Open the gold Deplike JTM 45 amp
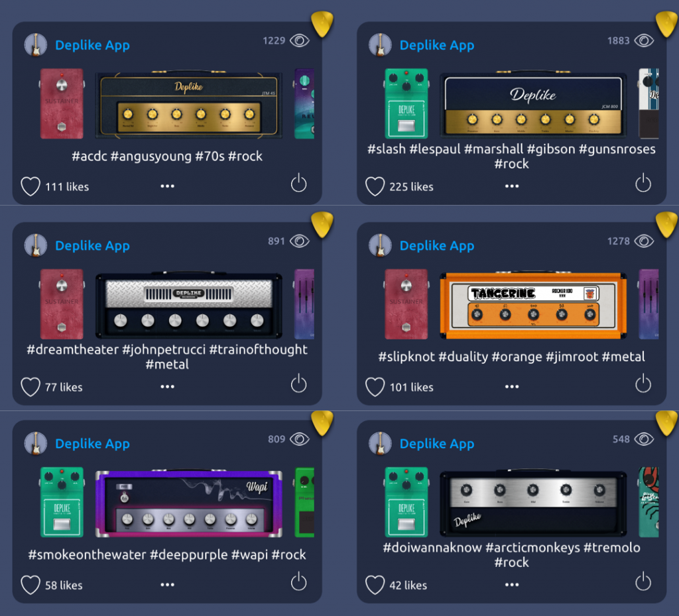Image resolution: width=679 pixels, height=616 pixels. (189, 105)
